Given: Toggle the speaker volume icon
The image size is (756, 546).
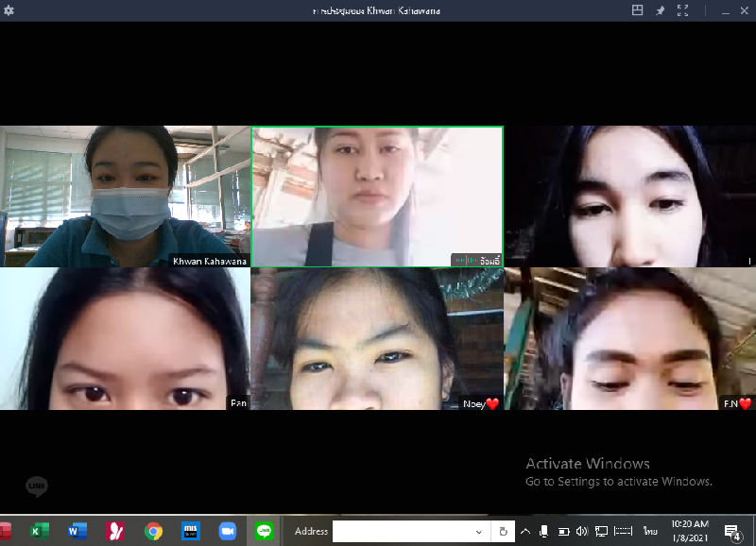Looking at the screenshot, I should tap(581, 531).
